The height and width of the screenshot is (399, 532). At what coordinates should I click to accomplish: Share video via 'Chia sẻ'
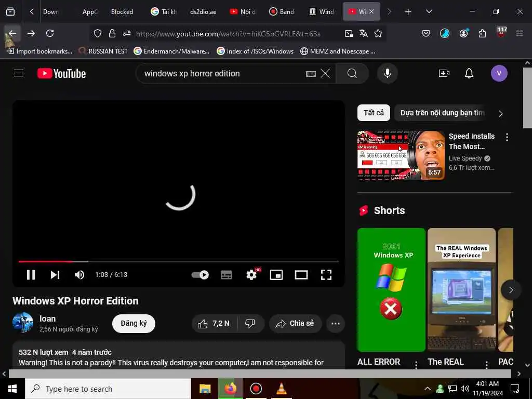295,324
